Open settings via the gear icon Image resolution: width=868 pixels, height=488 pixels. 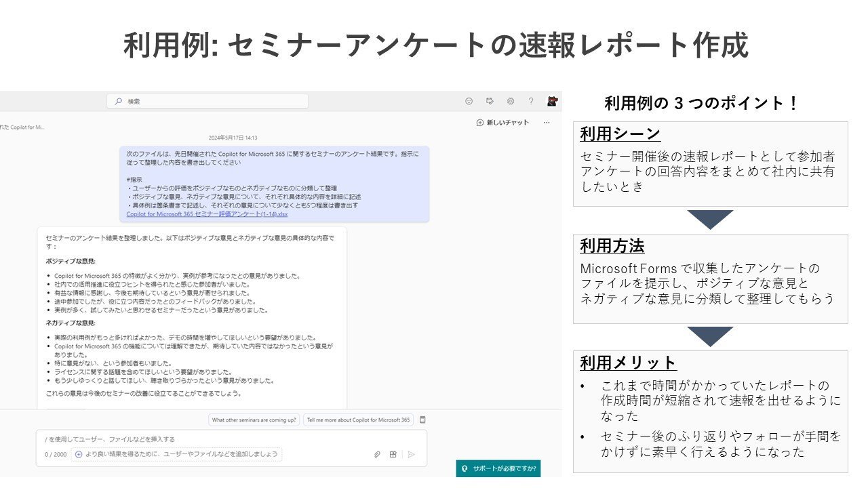tap(511, 101)
